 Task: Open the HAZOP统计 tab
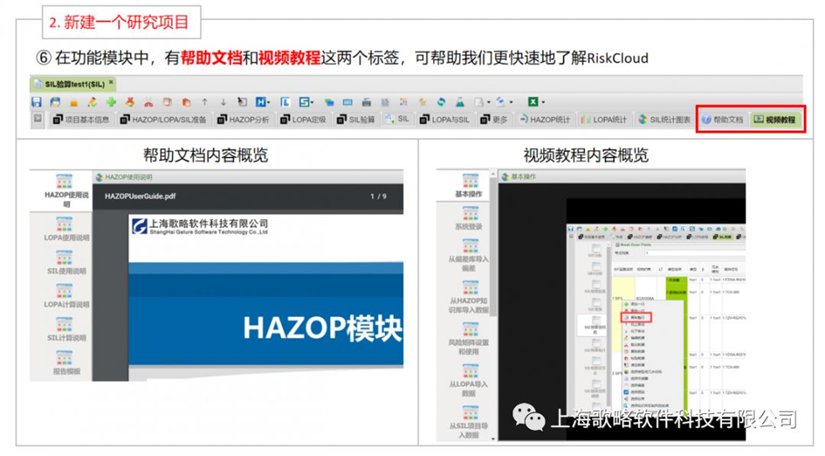(x=545, y=119)
